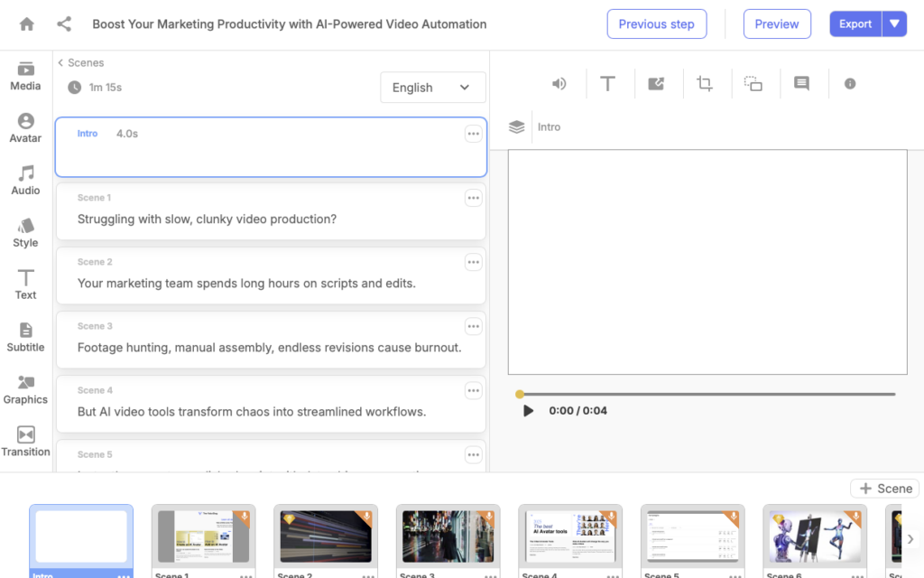The width and height of the screenshot is (924, 578).
Task: Select the Avatar sidebar icon
Action: click(x=24, y=129)
